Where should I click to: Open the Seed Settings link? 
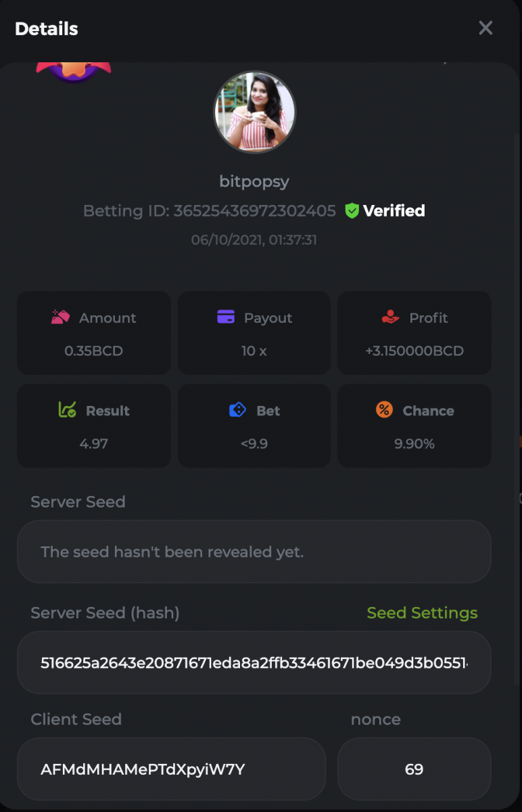pos(422,612)
